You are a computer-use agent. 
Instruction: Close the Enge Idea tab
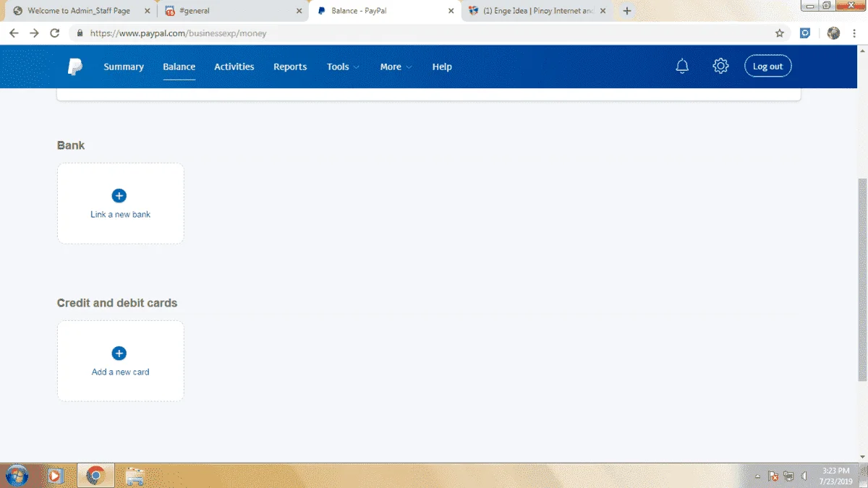[x=603, y=11]
